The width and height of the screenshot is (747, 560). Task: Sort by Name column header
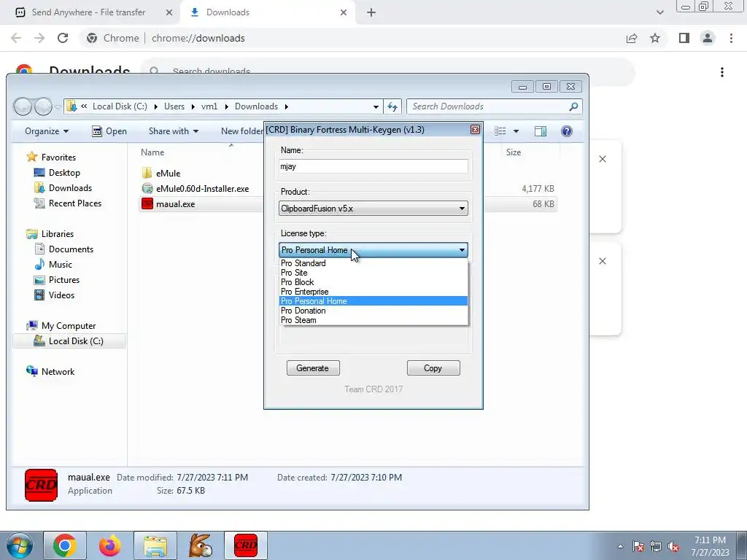pos(152,152)
